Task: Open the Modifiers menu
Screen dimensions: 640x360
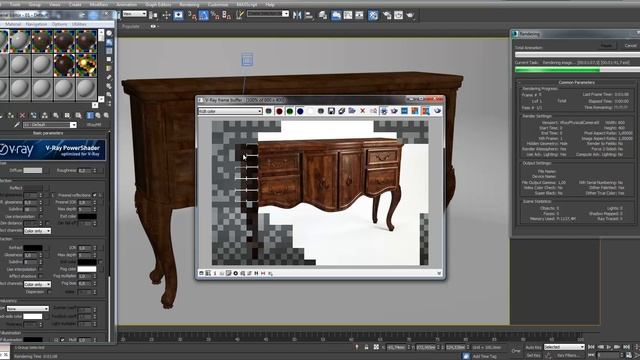Action: (98, 4)
